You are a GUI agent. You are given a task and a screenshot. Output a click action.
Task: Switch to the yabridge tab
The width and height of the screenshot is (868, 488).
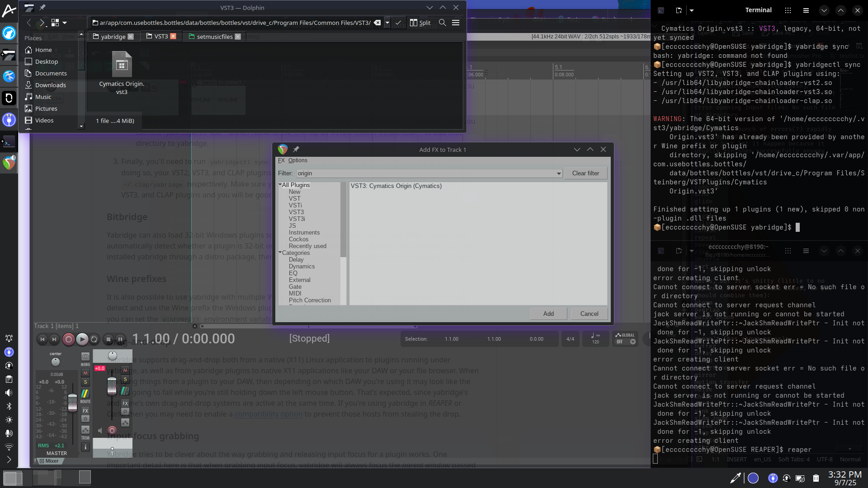[x=113, y=37]
